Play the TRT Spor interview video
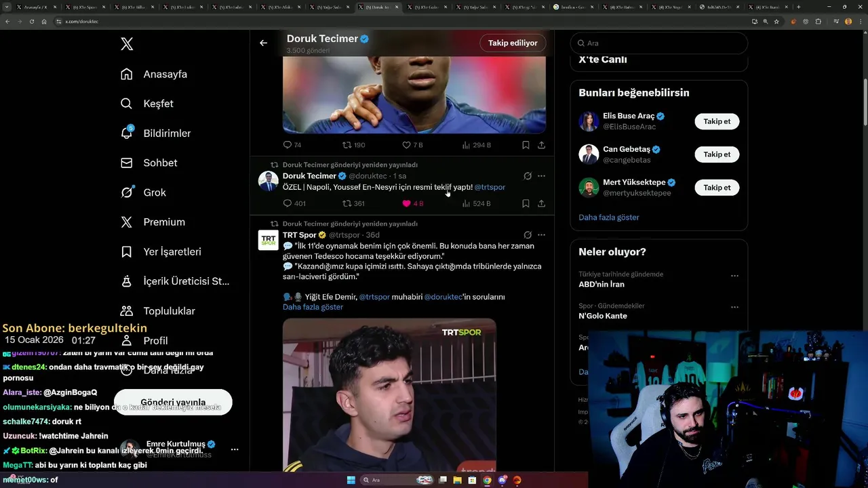 point(389,395)
